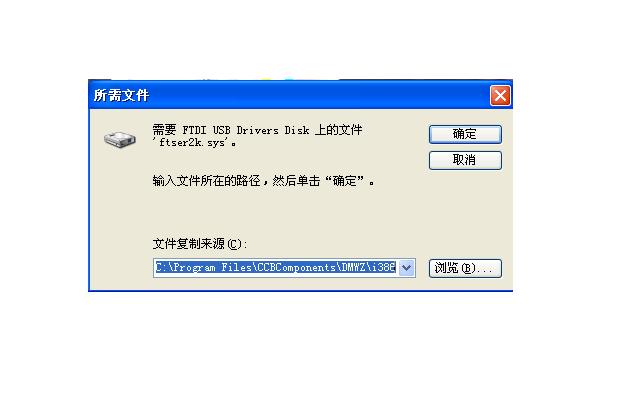Expand the file source path dropdown arrow
The height and width of the screenshot is (400, 640).
click(x=407, y=268)
